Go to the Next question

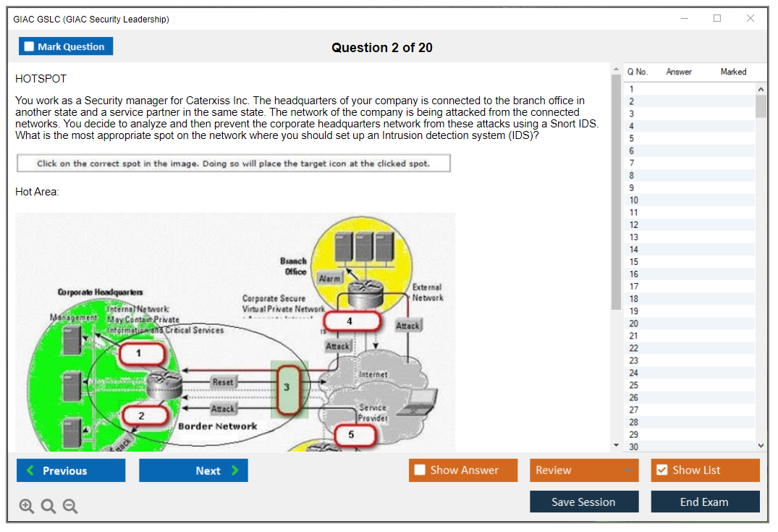click(193, 470)
